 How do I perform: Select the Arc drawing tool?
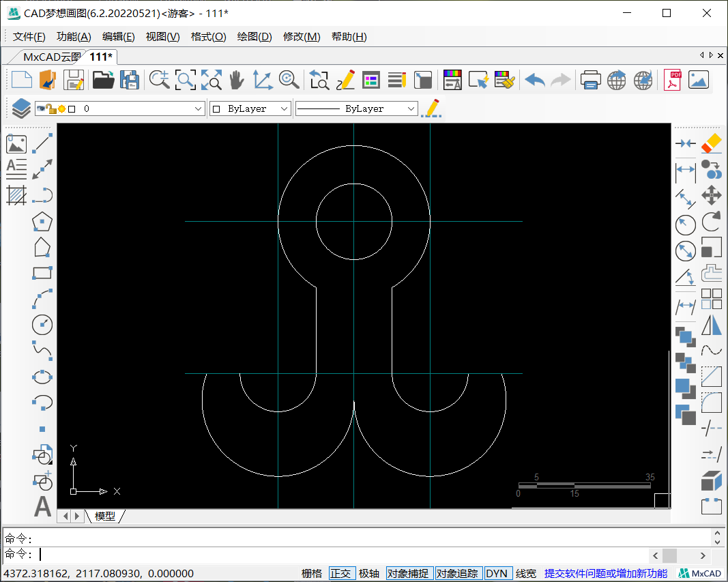(x=42, y=298)
